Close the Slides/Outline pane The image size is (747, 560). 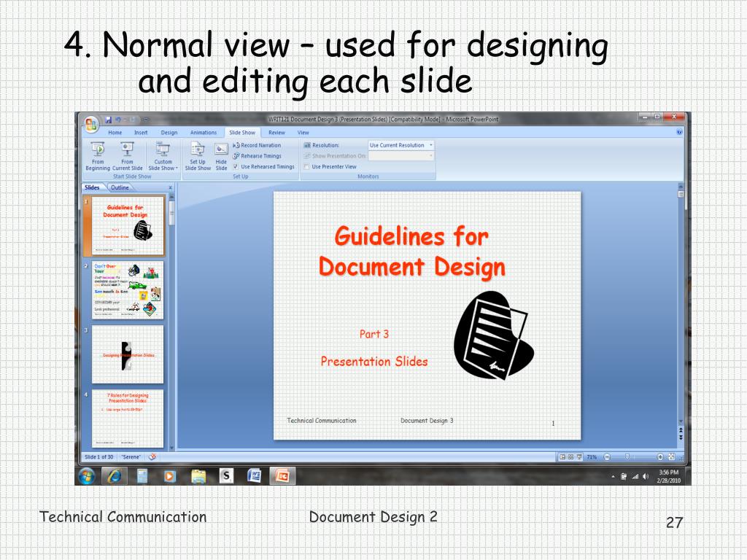(171, 187)
